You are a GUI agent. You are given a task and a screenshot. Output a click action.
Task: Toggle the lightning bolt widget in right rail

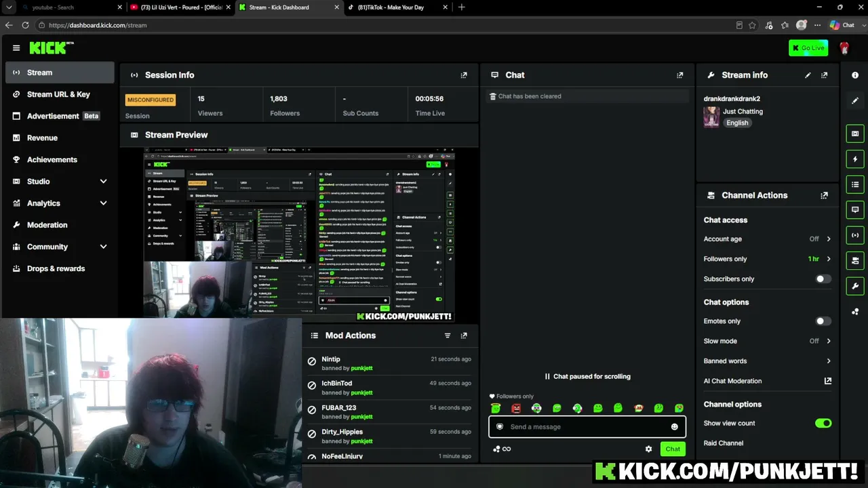click(x=855, y=159)
